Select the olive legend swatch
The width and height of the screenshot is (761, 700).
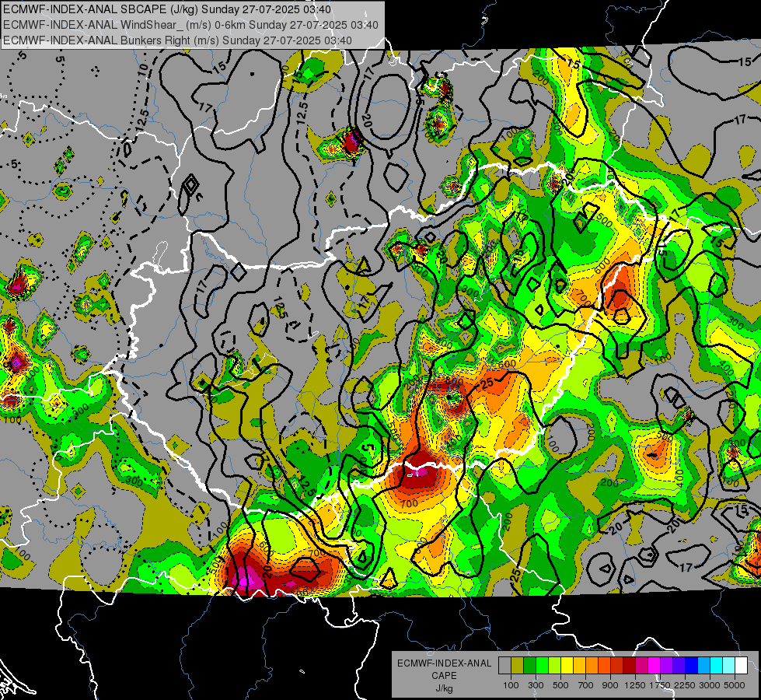pyautogui.click(x=518, y=666)
